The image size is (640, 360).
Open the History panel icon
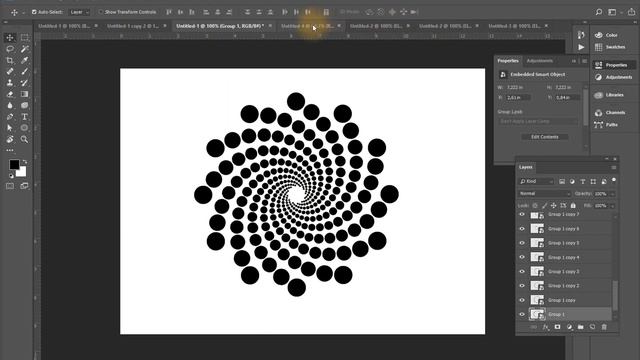coord(581,35)
